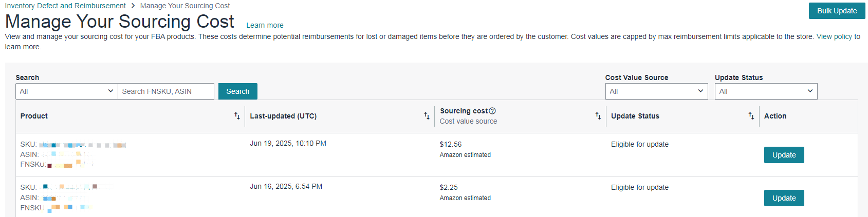Sort table by Product column
This screenshot has width=868, height=217.
237,116
